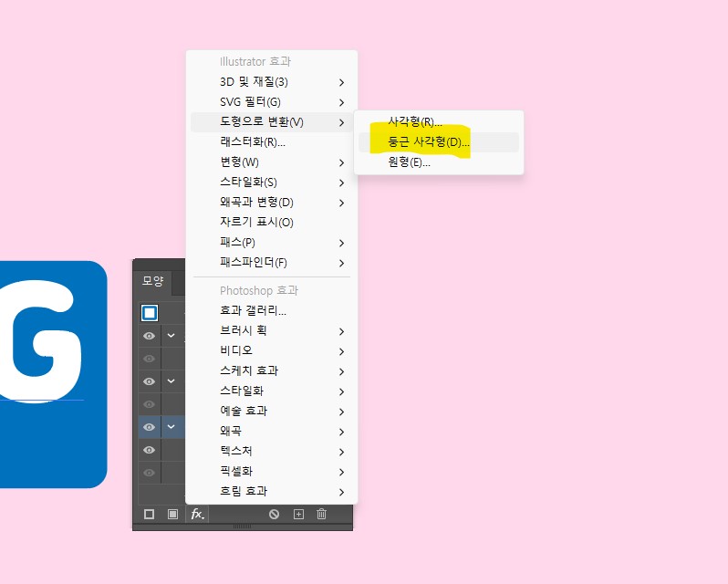The width and height of the screenshot is (728, 584).
Task: Collapse the chevron in the highlighted row
Action: (171, 426)
